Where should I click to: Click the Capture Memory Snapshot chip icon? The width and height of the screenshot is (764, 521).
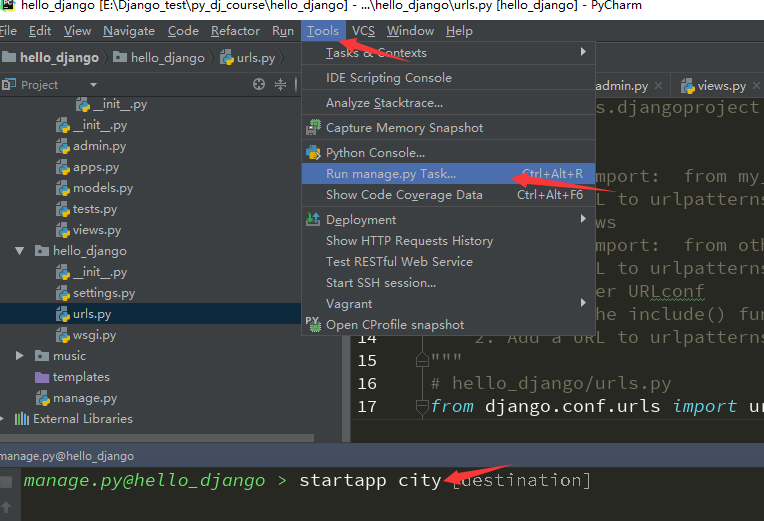click(x=313, y=127)
